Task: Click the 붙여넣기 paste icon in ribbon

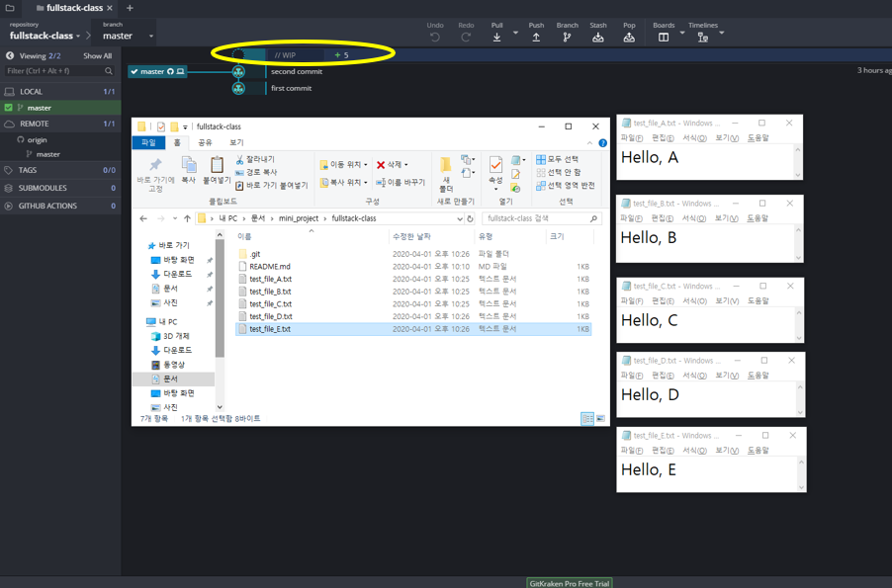Action: click(x=217, y=165)
